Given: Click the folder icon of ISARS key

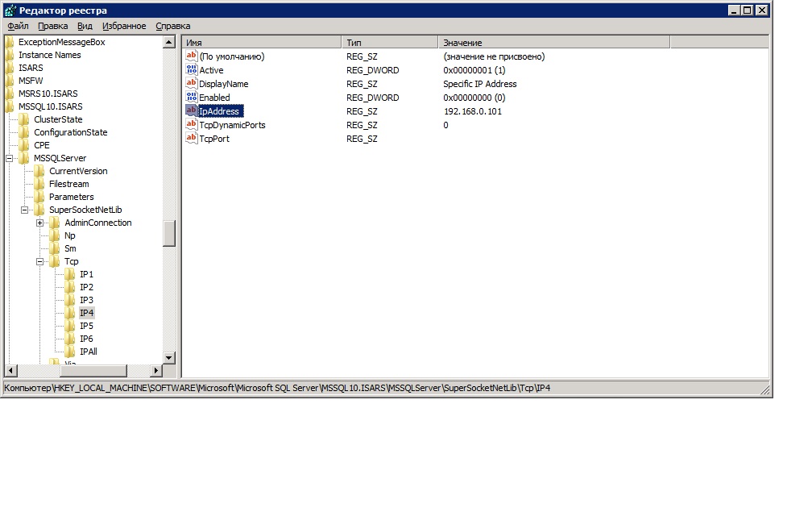Looking at the screenshot, I should tap(10, 68).
